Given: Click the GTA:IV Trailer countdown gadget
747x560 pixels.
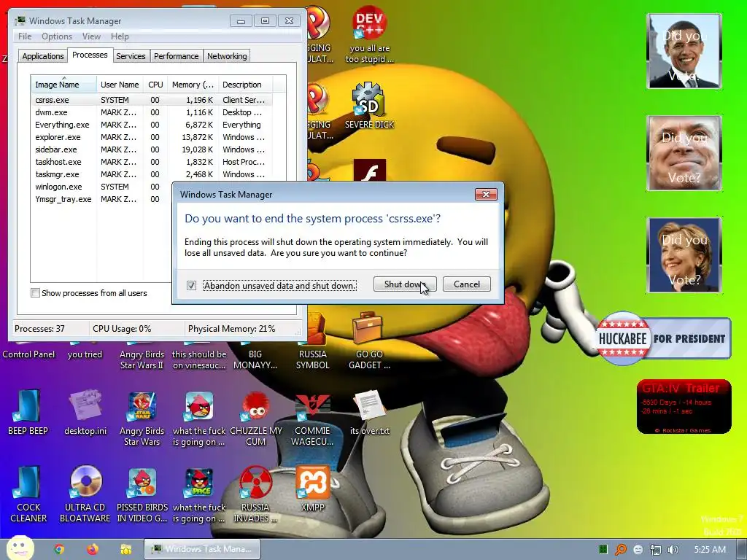Looking at the screenshot, I should pos(684,407).
